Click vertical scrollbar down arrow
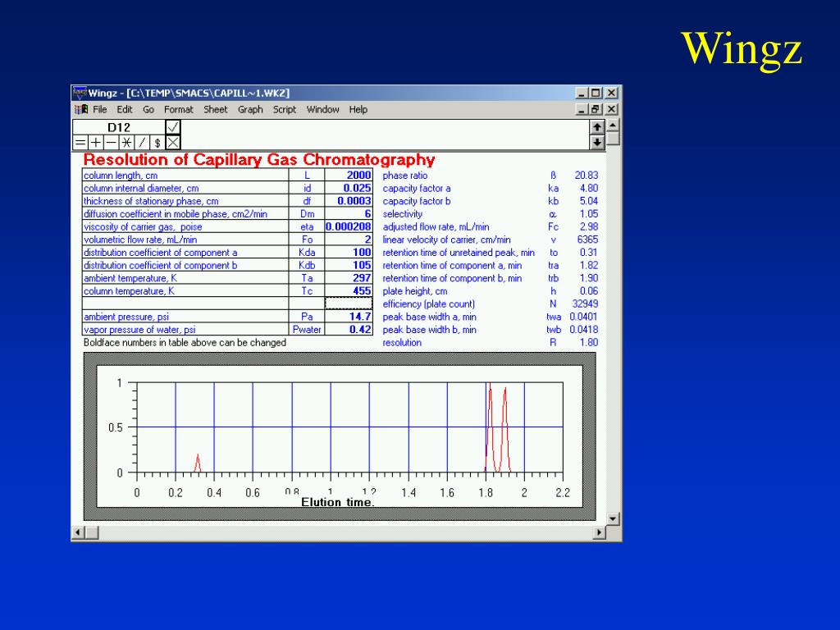Screen dimensions: 840x630 pos(614,519)
